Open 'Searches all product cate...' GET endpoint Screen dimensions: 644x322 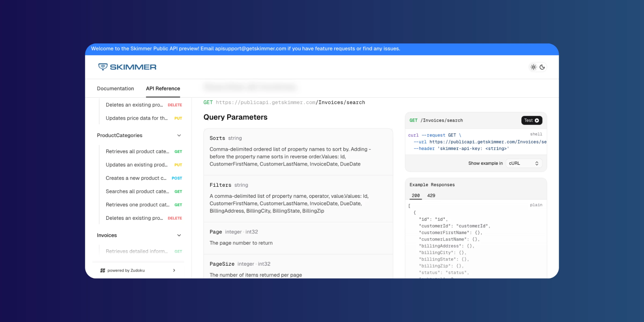144,191
